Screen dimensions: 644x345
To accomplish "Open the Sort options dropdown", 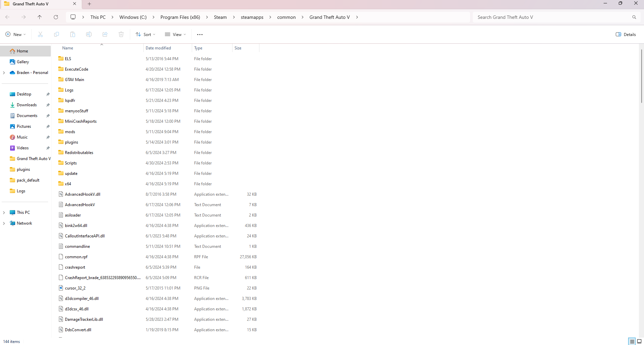I will coord(146,34).
